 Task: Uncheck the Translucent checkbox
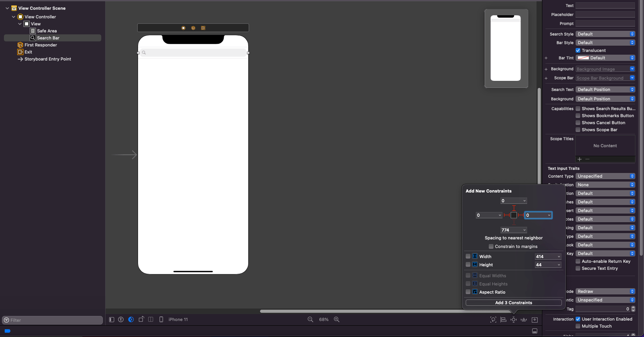[578, 50]
